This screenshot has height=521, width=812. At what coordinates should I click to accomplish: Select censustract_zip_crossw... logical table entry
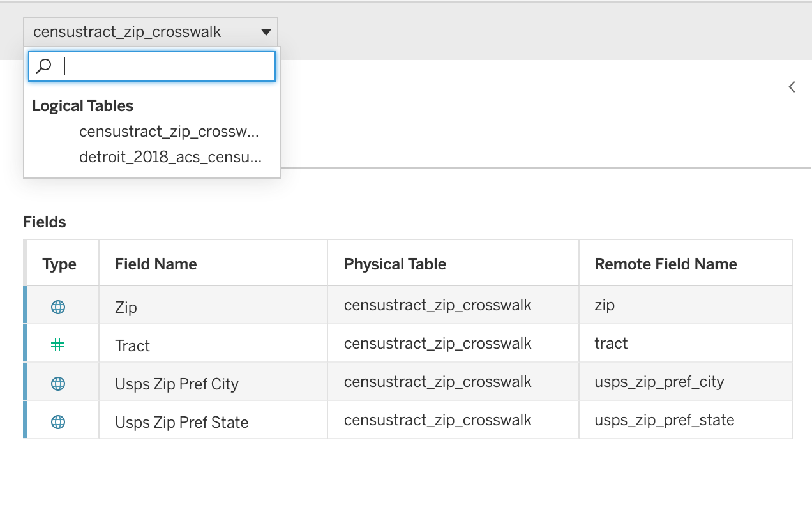click(x=169, y=132)
